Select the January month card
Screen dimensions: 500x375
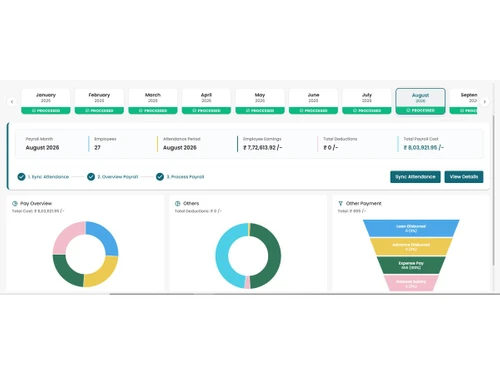coord(46,101)
